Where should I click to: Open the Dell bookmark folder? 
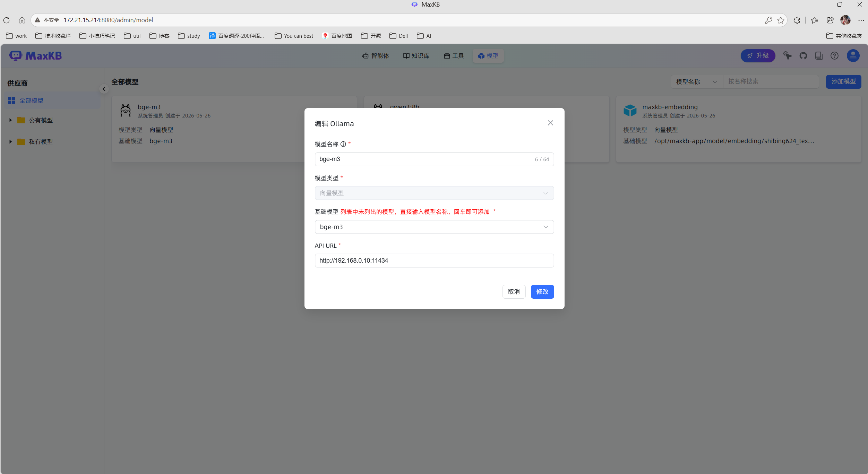pyautogui.click(x=399, y=36)
